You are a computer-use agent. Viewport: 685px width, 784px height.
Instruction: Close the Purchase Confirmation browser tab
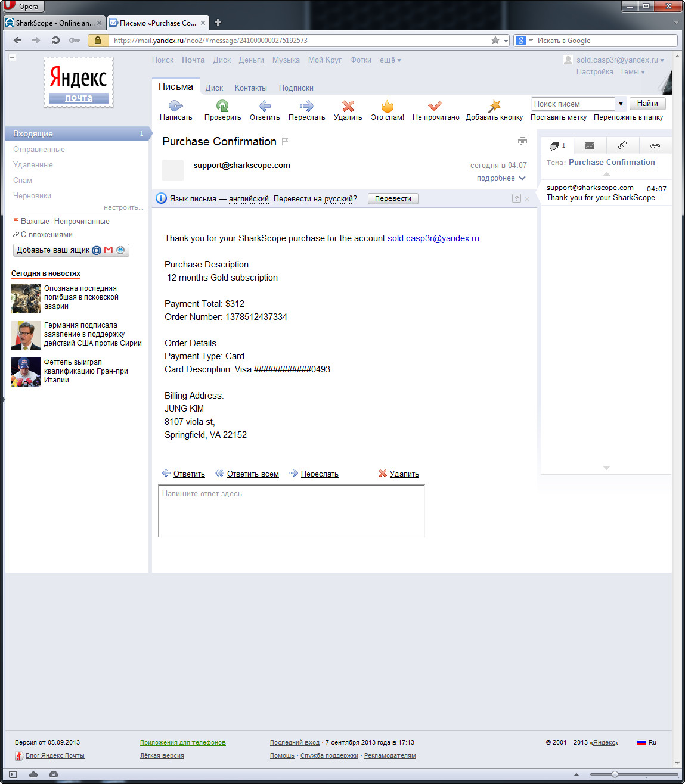coord(203,23)
